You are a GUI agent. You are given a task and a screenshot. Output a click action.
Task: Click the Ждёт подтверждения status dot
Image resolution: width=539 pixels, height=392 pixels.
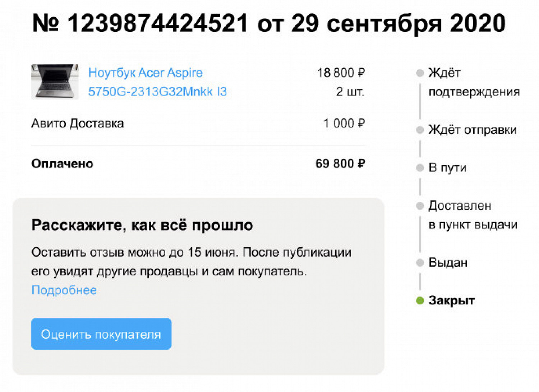(x=420, y=73)
